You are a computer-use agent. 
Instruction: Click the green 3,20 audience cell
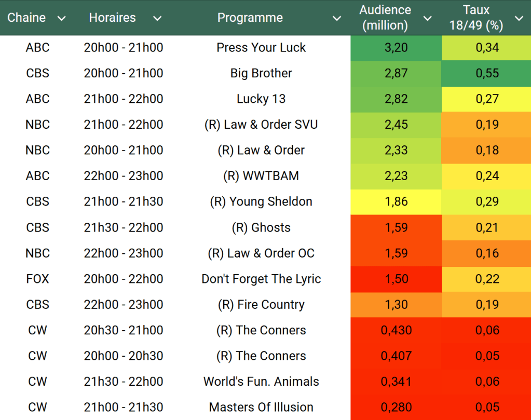coord(396,48)
